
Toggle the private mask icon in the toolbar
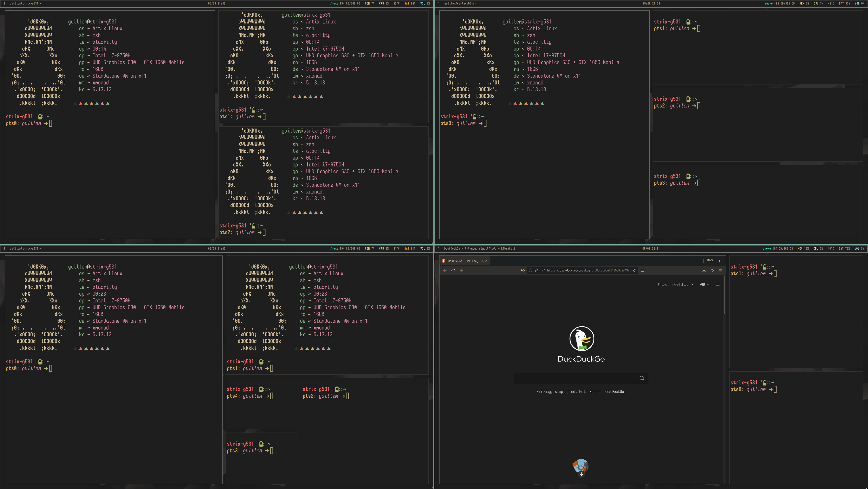click(x=523, y=270)
